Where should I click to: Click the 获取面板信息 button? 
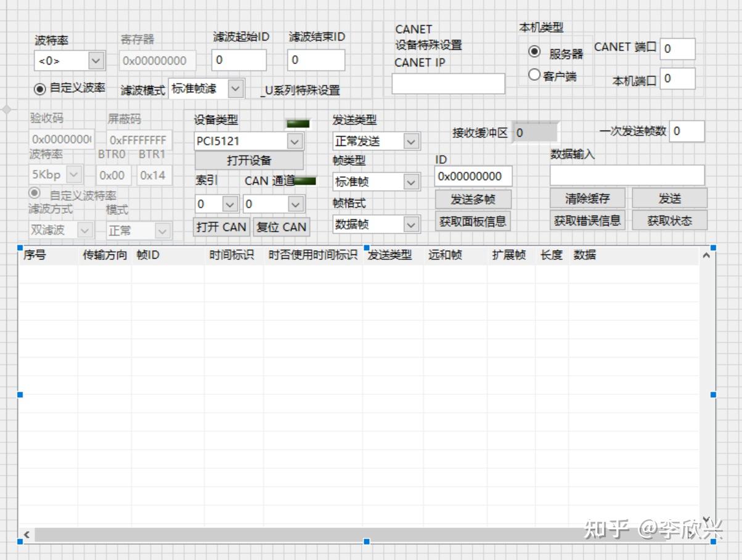tap(473, 221)
